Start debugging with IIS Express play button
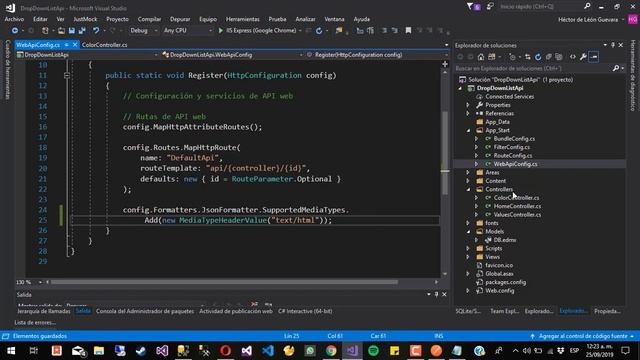 click(221, 31)
